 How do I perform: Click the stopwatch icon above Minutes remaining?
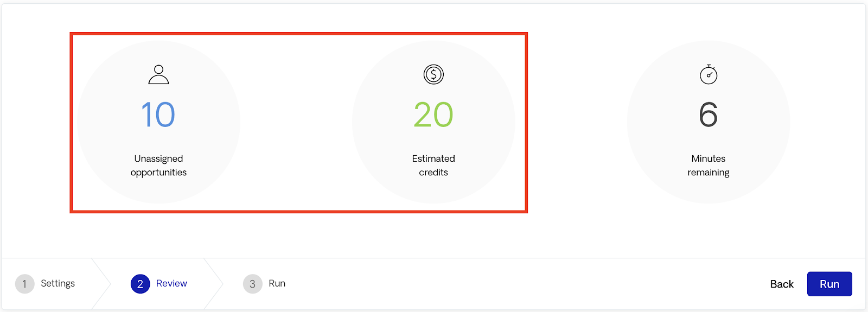709,74
